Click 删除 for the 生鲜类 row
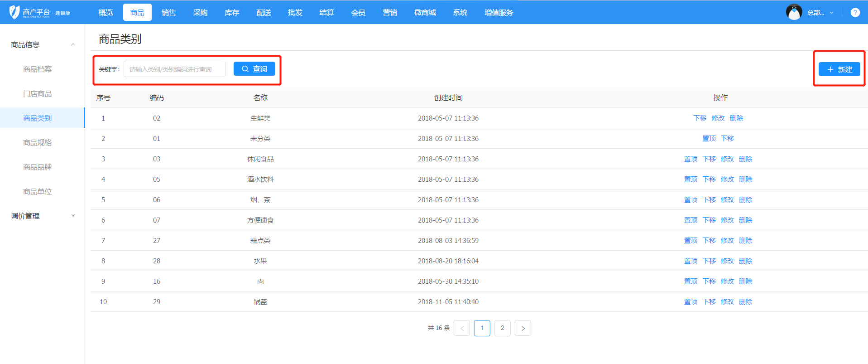868x364 pixels. (x=736, y=118)
